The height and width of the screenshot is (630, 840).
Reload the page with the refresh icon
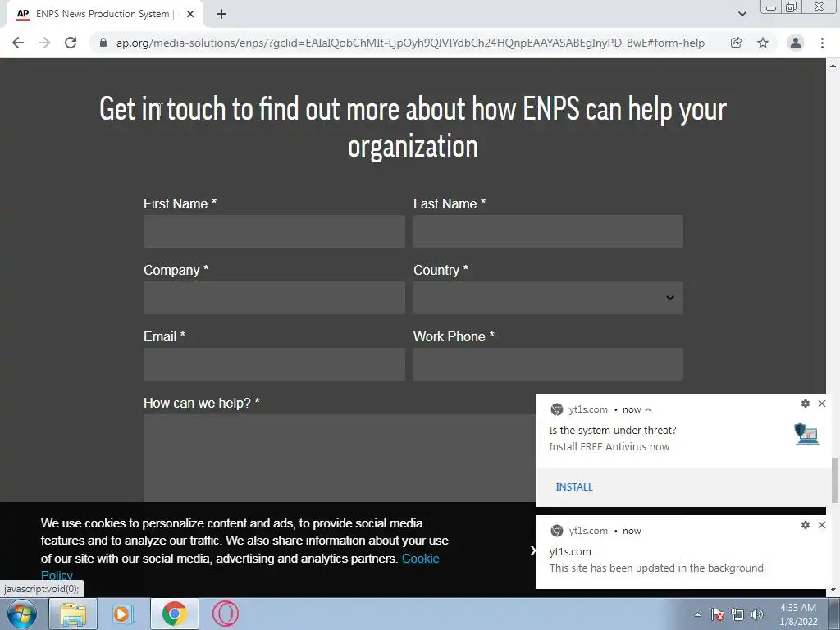pos(71,43)
